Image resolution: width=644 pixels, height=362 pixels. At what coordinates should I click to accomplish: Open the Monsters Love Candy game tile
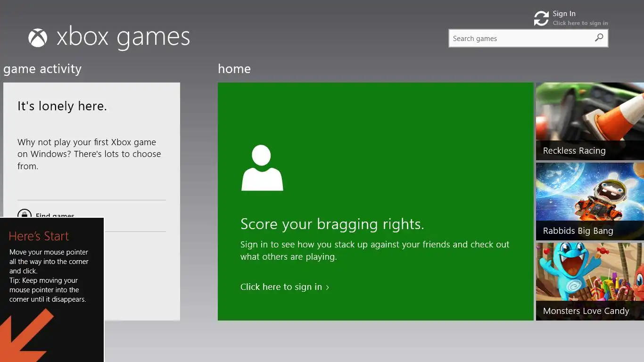590,282
